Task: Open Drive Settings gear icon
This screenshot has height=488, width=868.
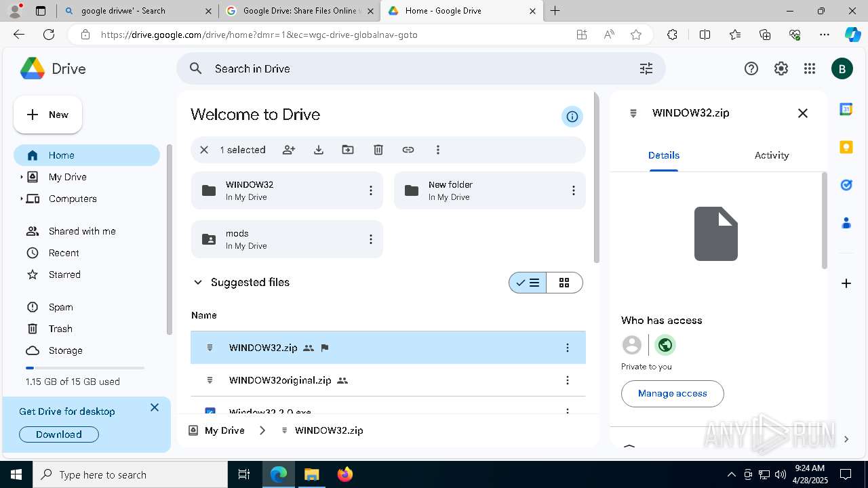Action: (x=781, y=68)
